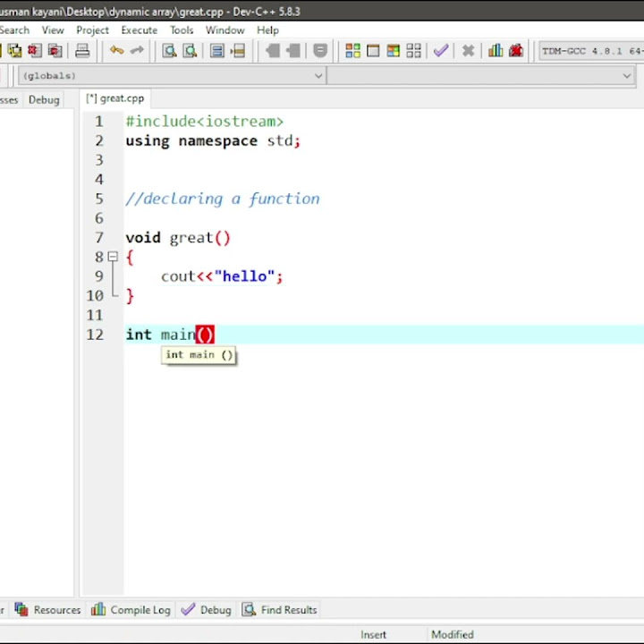Image resolution: width=644 pixels, height=644 pixels.
Task: Open the Help menu
Action: click(267, 30)
